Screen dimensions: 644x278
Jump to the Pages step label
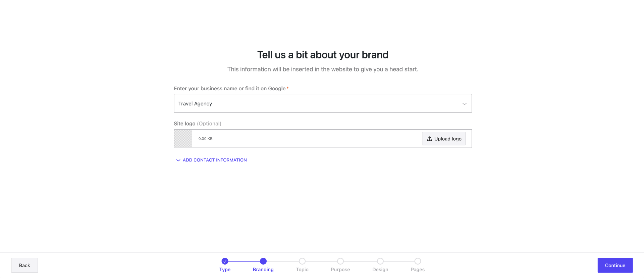418,270
